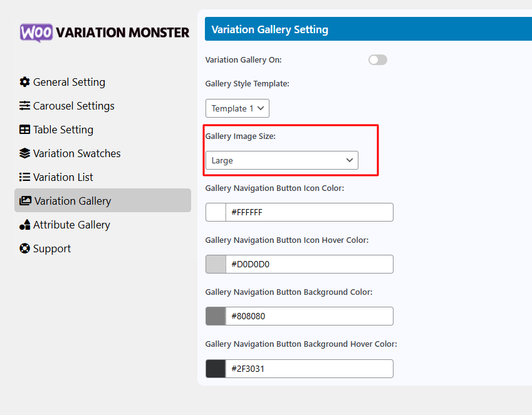Screen dimensions: 532x415
Task: Click the Variation Swatches layers icon
Action: pos(24,153)
